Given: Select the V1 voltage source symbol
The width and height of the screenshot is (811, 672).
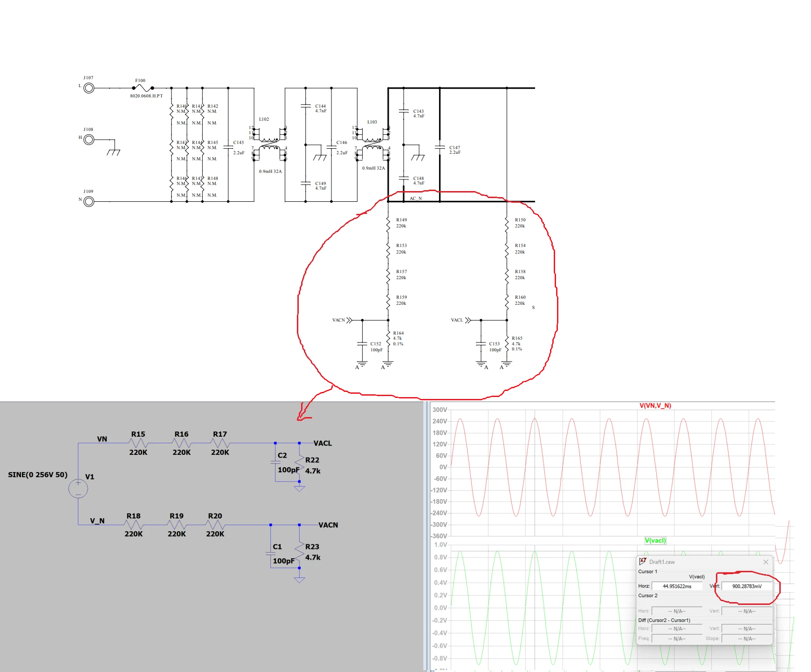Looking at the screenshot, I should 78,488.
